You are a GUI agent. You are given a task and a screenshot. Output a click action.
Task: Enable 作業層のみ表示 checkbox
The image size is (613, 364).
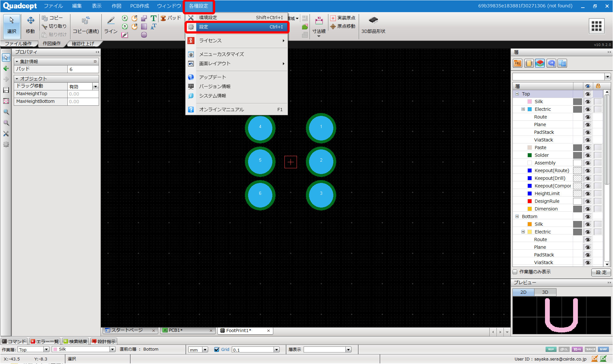pyautogui.click(x=515, y=272)
